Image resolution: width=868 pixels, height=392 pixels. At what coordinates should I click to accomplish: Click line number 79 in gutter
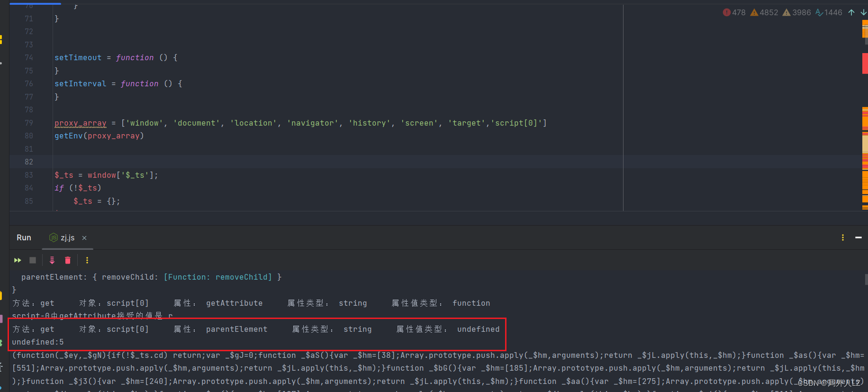point(29,123)
